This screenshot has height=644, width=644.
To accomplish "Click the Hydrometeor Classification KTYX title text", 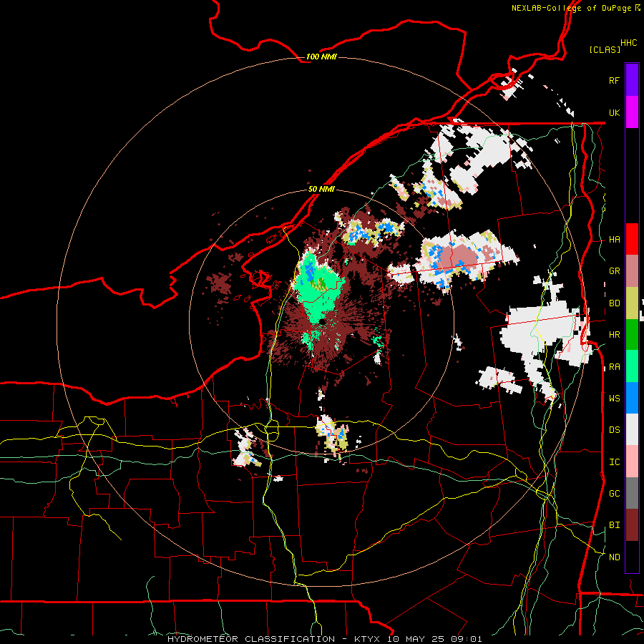I will 324,639.
